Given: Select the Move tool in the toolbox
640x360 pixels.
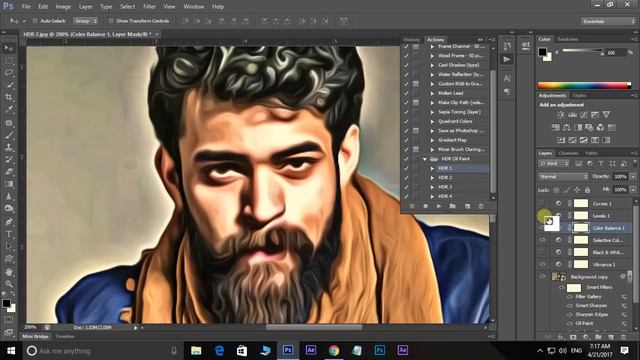Looking at the screenshot, I should click(x=9, y=48).
